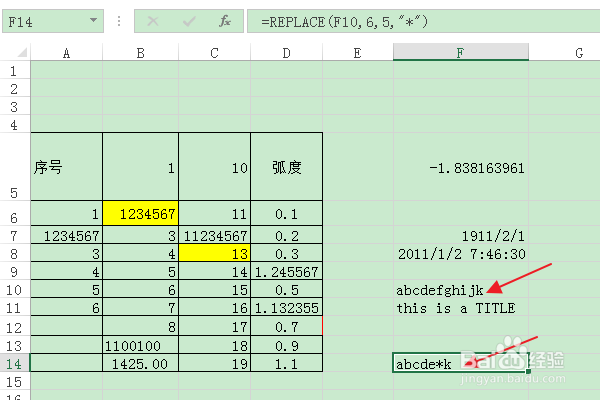Click cell D8 with value 0.3
Image resolution: width=600 pixels, height=400 pixels.
click(286, 253)
